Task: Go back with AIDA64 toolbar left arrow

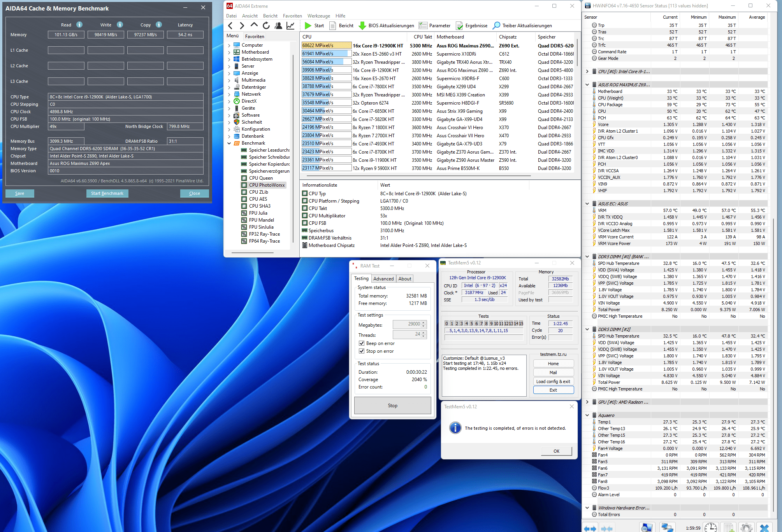Action: (230, 26)
